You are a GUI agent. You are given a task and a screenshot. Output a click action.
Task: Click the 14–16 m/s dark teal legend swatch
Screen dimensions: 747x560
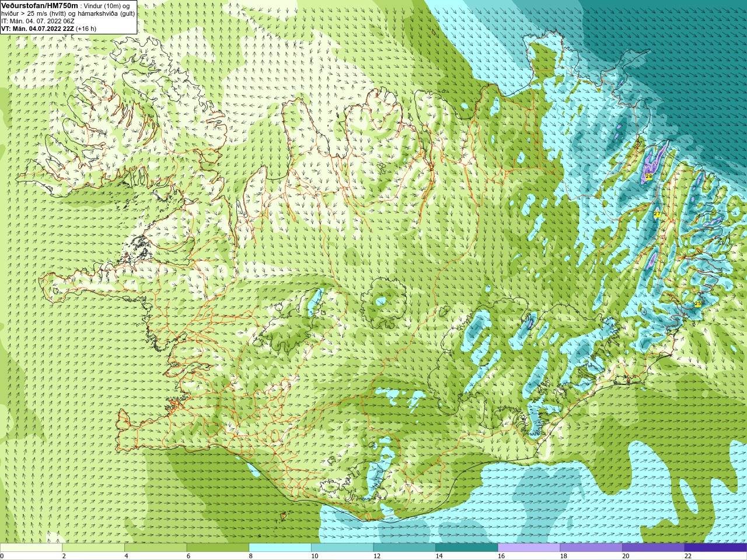(x=467, y=548)
